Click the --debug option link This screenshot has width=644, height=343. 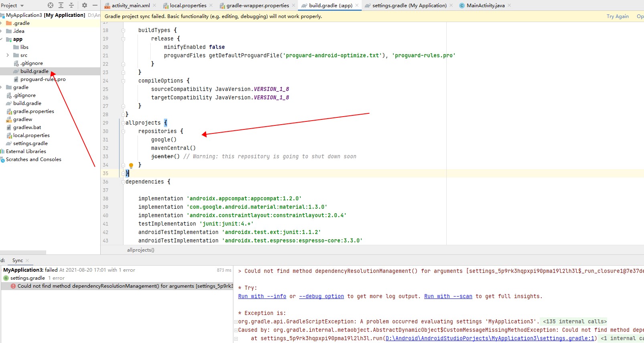[x=322, y=296]
